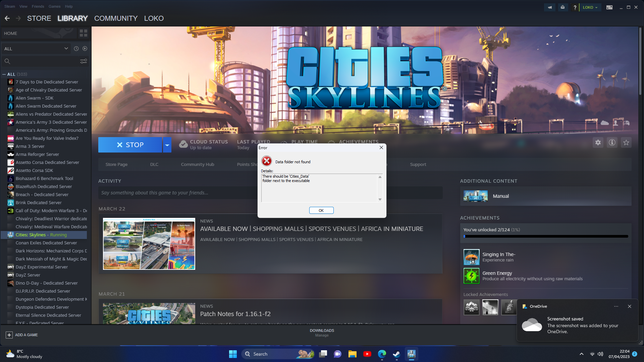Image resolution: width=644 pixels, height=362 pixels.
Task: Open Cities: Skylines settings gear
Action: click(598, 142)
